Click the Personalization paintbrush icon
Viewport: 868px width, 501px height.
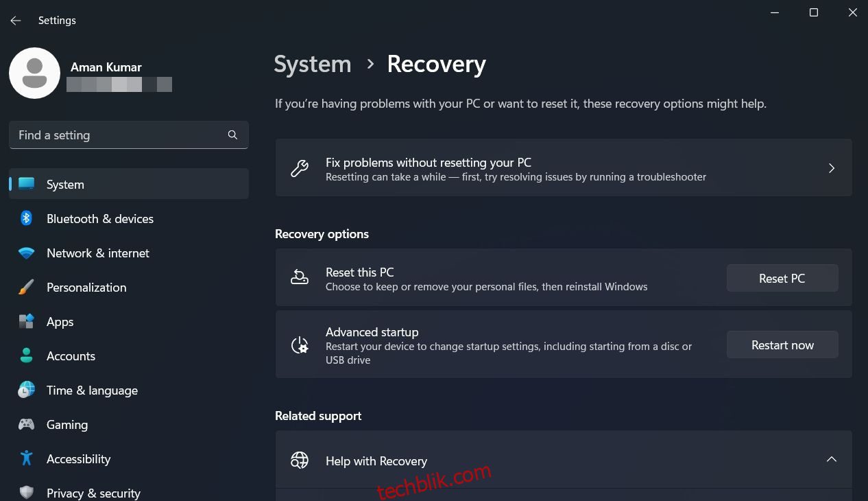[x=26, y=288]
